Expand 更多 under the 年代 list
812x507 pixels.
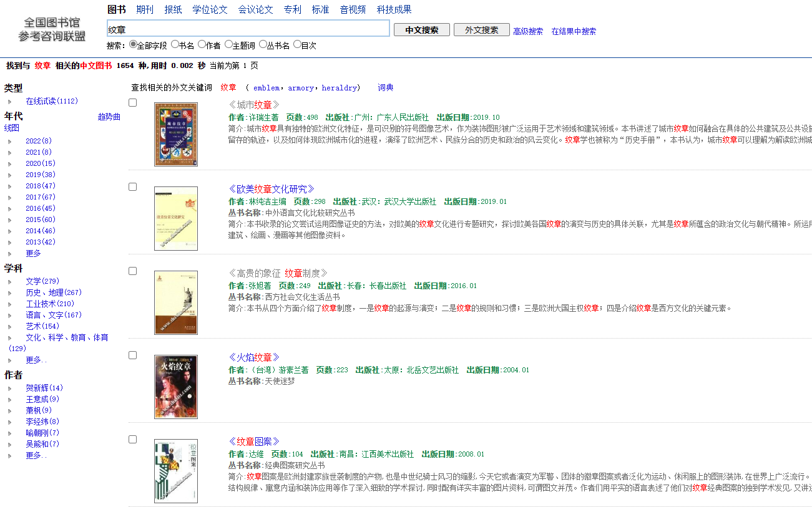pos(33,253)
